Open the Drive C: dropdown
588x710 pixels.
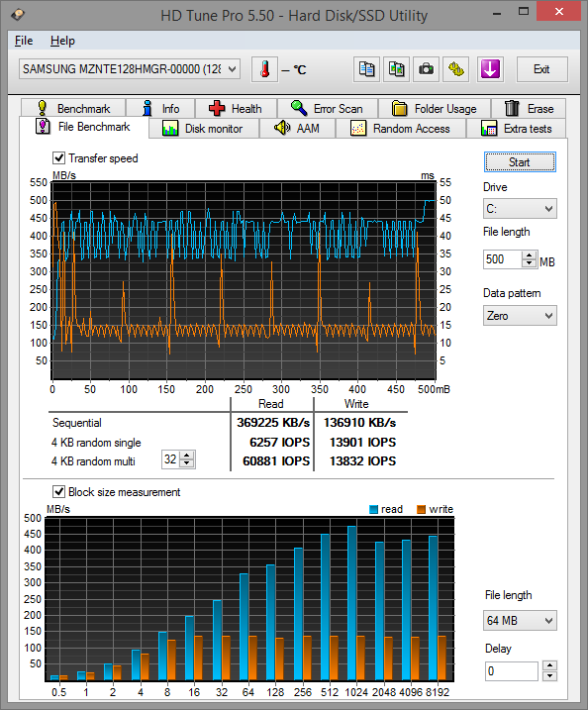520,209
